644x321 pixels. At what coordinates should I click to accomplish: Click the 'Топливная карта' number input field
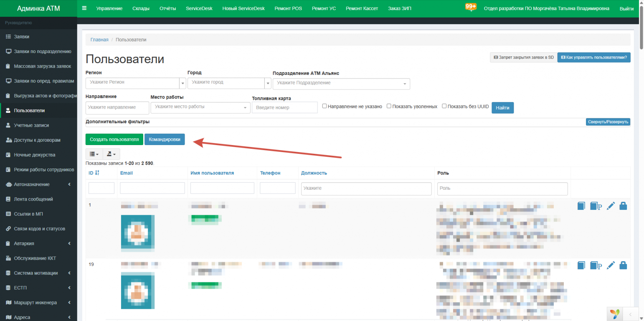click(284, 107)
